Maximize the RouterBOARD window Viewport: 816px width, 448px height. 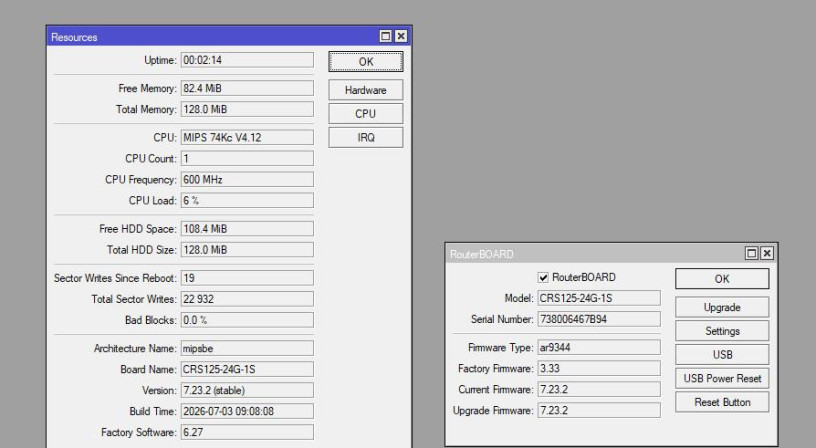tap(751, 253)
